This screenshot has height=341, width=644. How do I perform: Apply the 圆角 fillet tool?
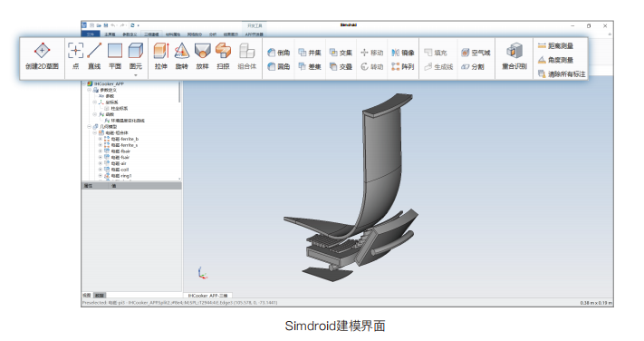279,66
